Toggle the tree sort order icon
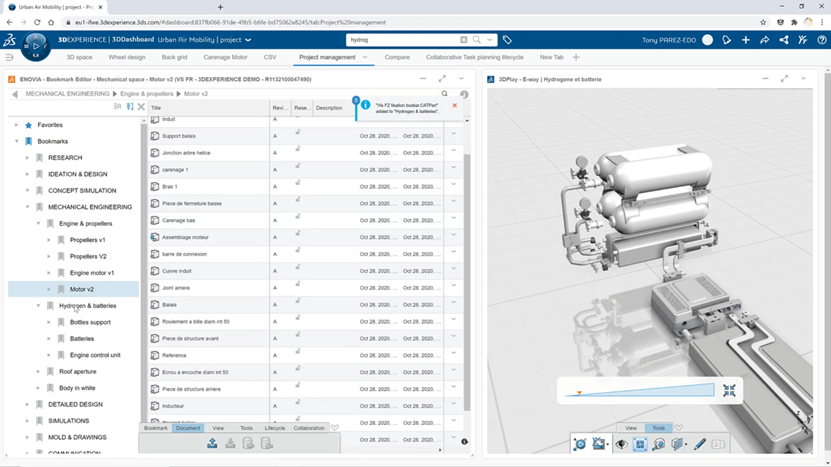 [x=130, y=107]
